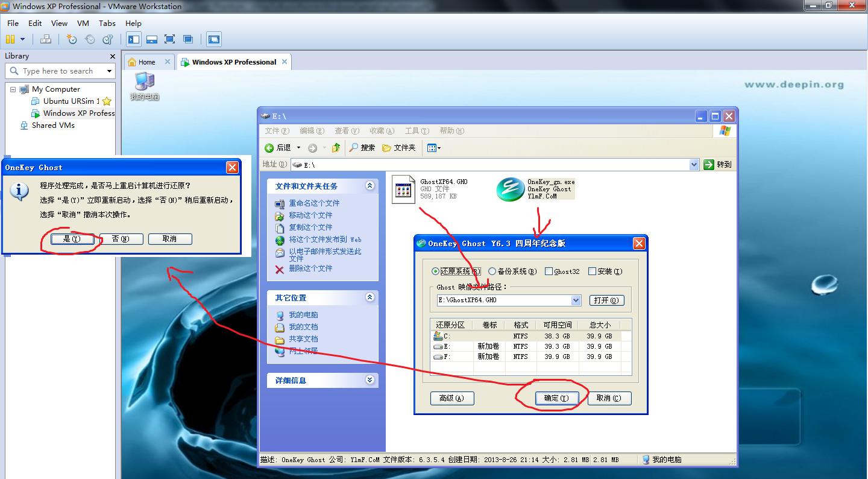The height and width of the screenshot is (479, 868).
Task: Open the Tabs menu
Action: (x=107, y=23)
